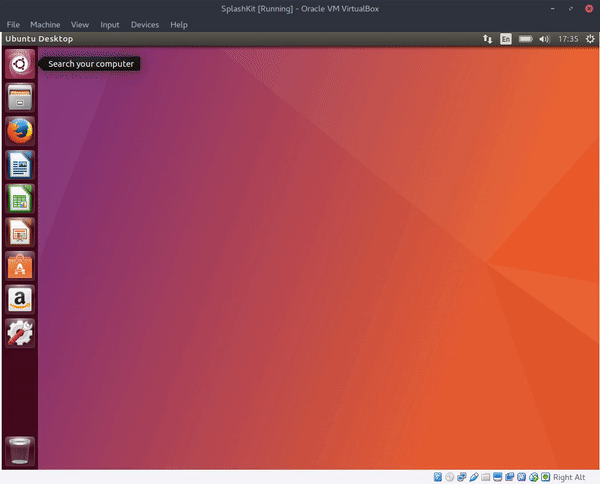Open the Files manager from the launcher
Image resolution: width=600 pixels, height=484 pixels.
20,97
